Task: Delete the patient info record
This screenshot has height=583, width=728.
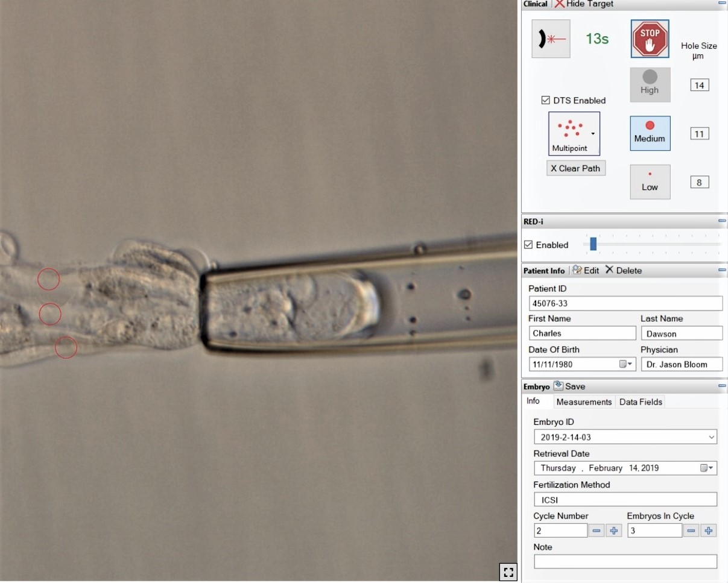Action: coord(624,271)
